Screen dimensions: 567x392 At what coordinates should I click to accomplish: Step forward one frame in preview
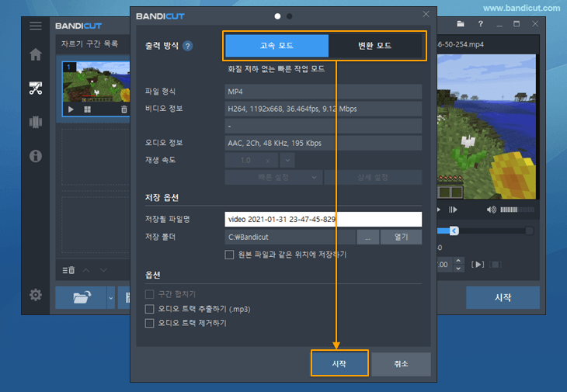tap(453, 210)
